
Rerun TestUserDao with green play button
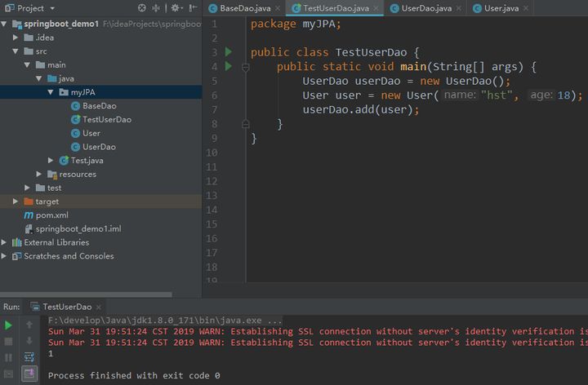tap(8, 325)
